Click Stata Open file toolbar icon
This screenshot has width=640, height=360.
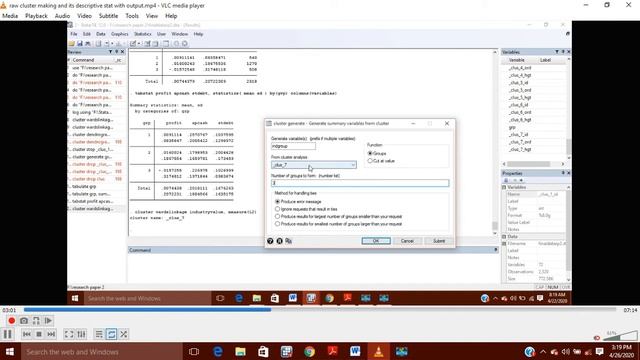tap(72, 44)
